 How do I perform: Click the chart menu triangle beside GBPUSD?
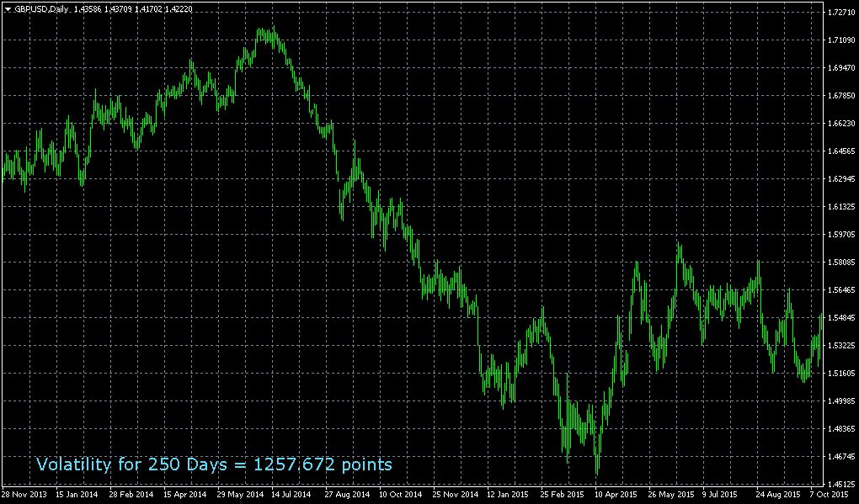point(8,9)
